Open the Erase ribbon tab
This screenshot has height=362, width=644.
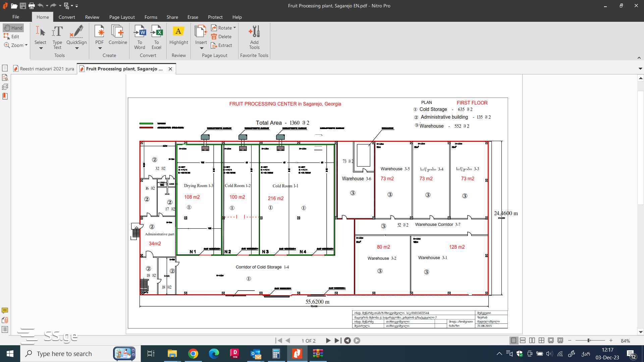click(x=193, y=17)
